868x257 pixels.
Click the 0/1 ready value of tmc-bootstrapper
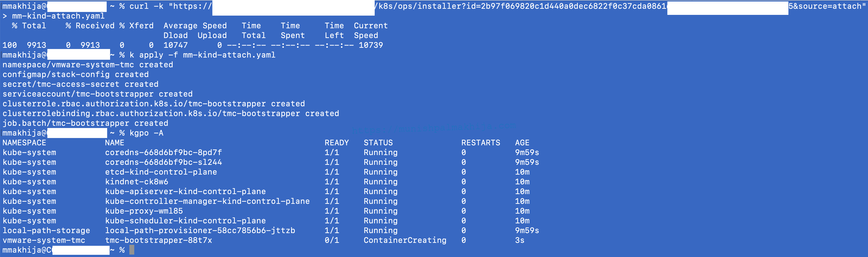click(332, 240)
